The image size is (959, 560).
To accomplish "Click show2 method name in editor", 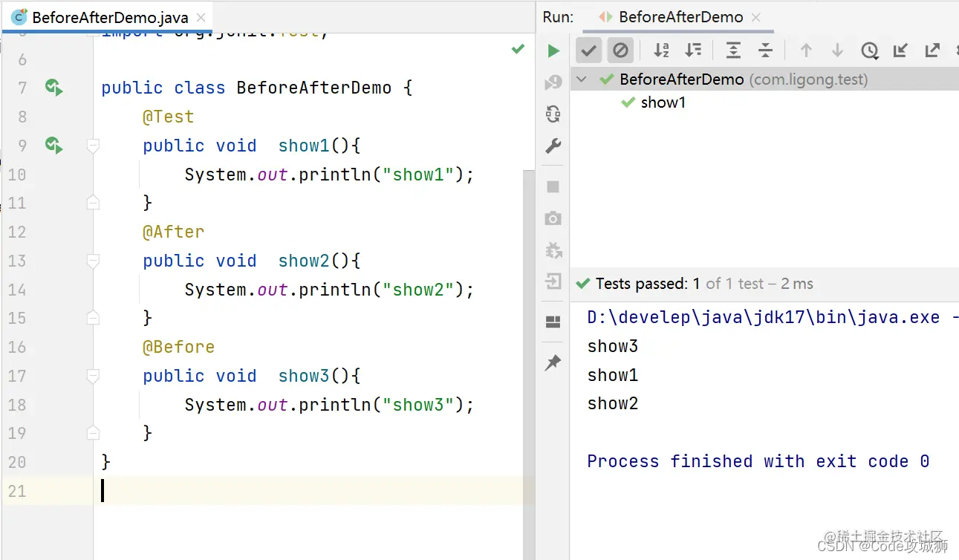I will click(x=304, y=261).
